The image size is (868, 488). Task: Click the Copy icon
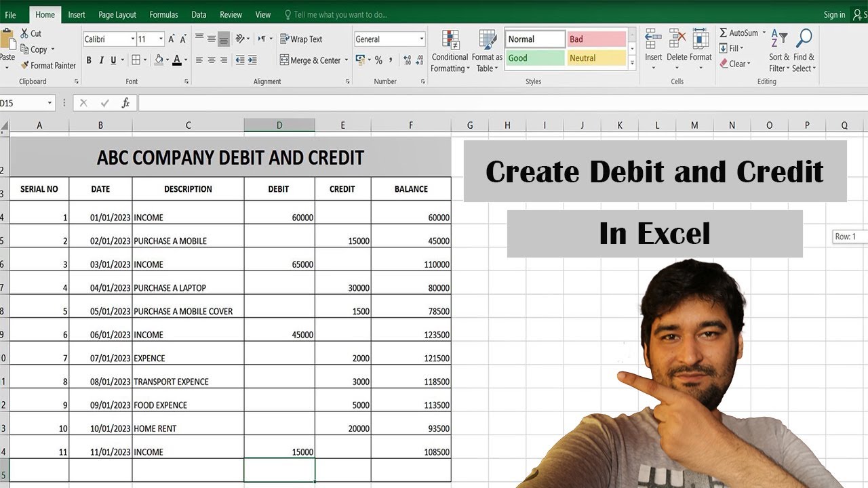(x=25, y=49)
